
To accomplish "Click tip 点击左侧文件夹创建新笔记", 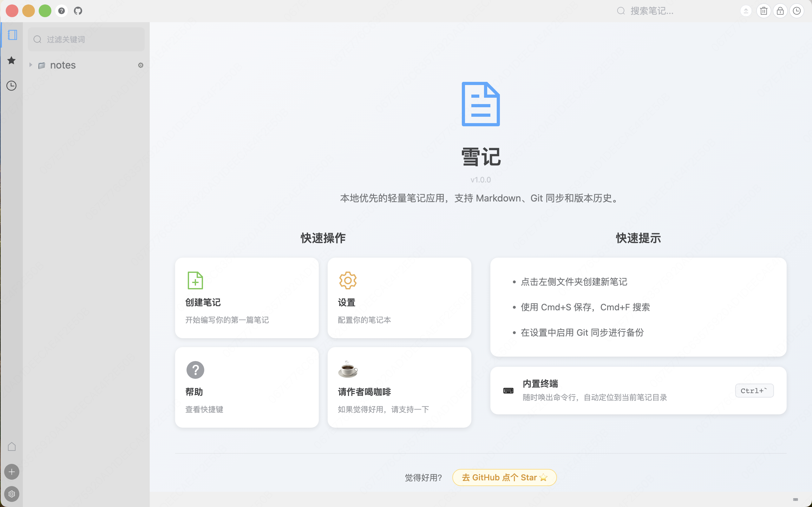I will tap(574, 282).
